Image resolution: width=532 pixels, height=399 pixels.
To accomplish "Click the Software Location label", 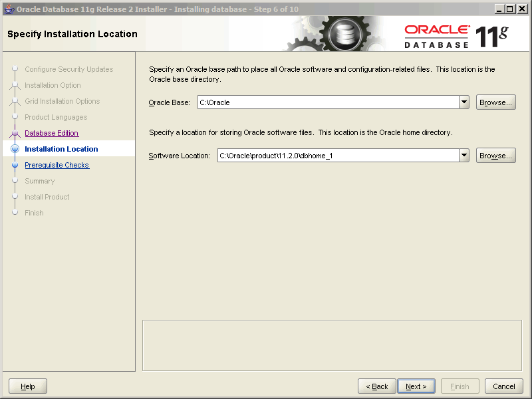I will pyautogui.click(x=179, y=156).
